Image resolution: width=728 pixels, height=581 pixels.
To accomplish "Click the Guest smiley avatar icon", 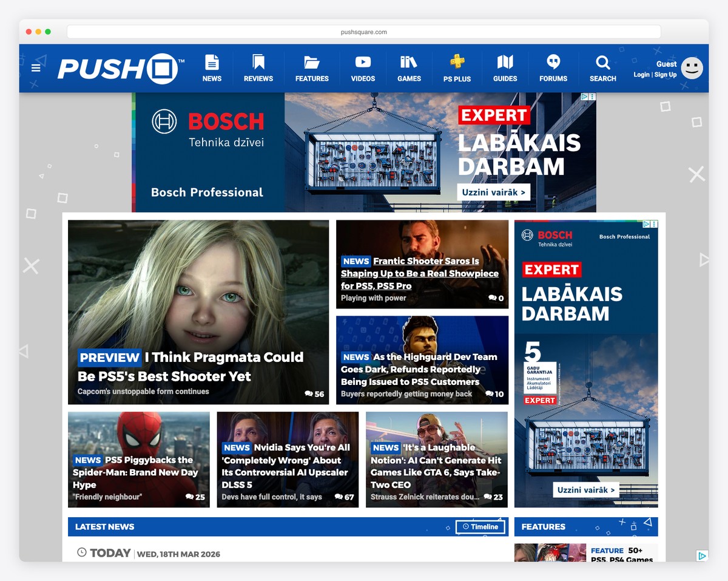I will (691, 68).
